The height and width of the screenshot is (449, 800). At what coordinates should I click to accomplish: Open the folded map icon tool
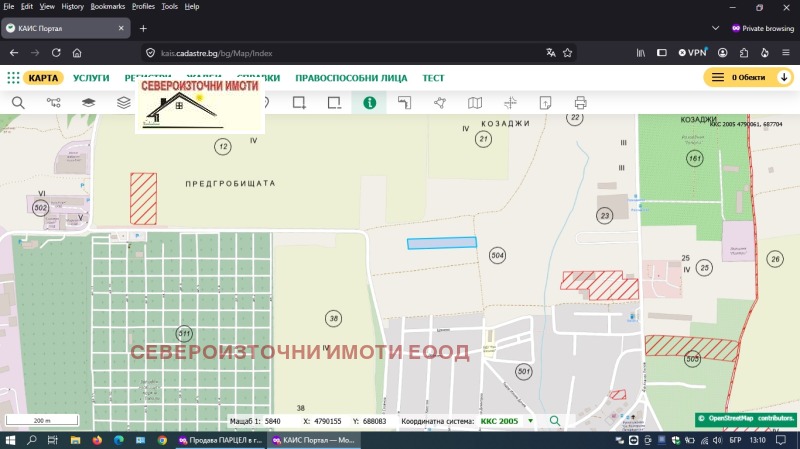[x=475, y=103]
